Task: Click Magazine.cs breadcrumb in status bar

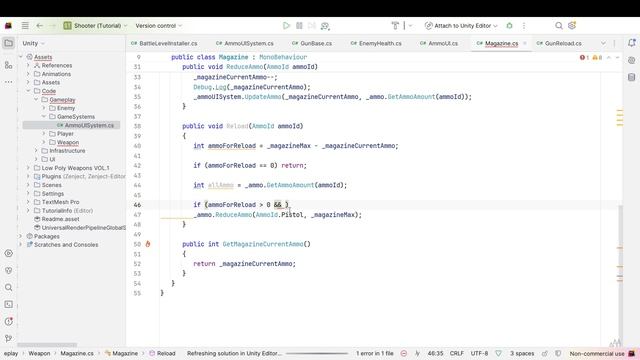Action: (77, 353)
